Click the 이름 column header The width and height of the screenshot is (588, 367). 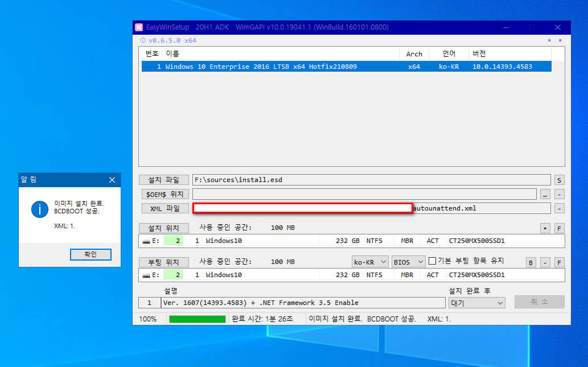pos(281,53)
